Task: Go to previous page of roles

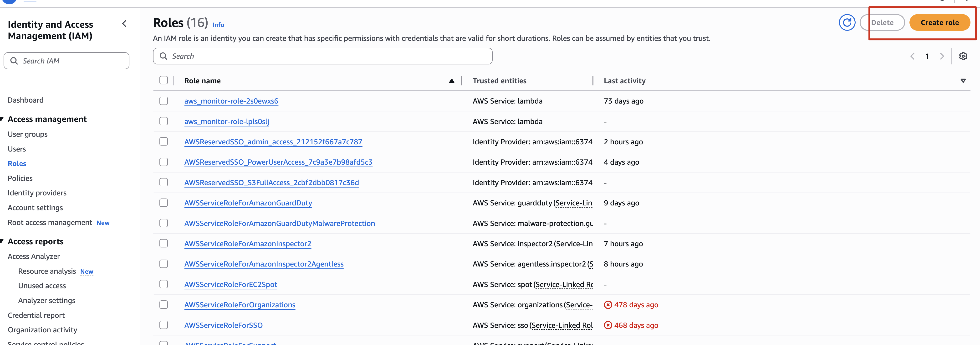Action: coord(912,56)
